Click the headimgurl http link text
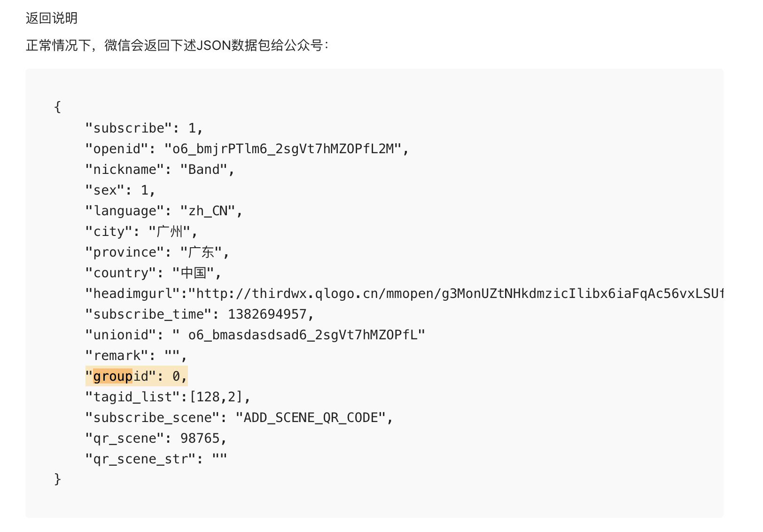The width and height of the screenshot is (763, 532). pyautogui.click(x=459, y=294)
